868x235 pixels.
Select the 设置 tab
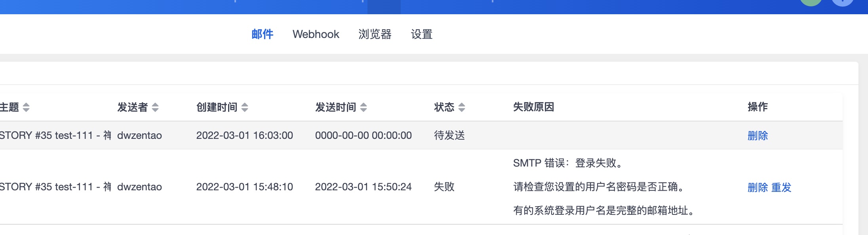click(x=421, y=34)
